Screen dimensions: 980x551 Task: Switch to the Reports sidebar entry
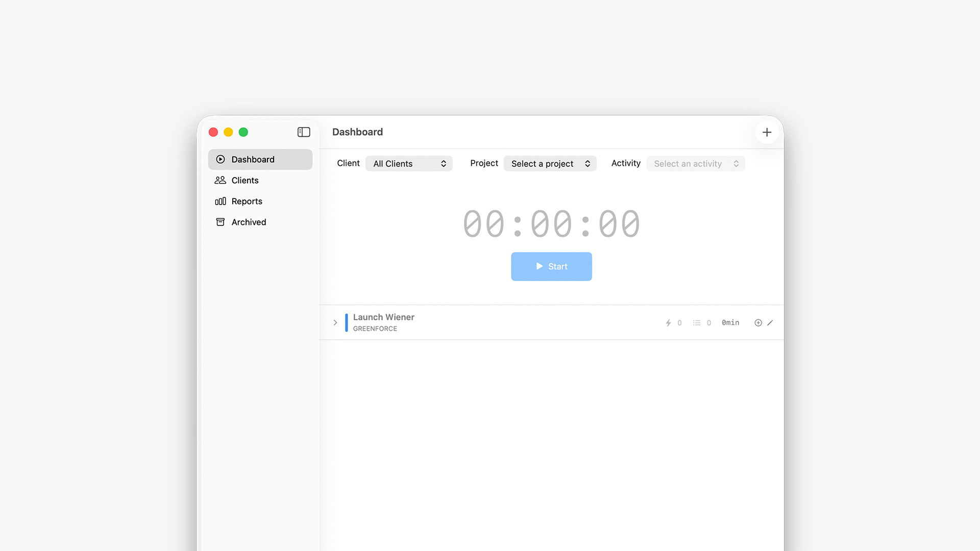(247, 201)
